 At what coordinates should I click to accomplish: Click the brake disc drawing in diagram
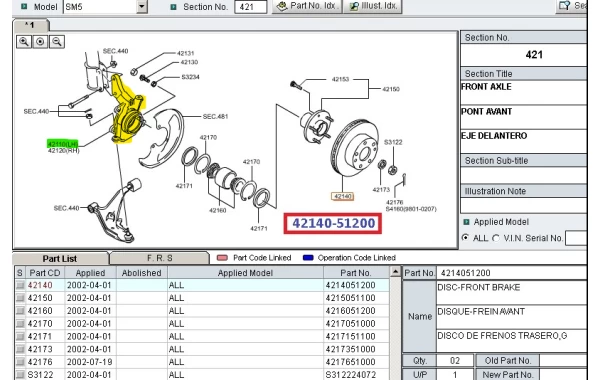(x=355, y=148)
